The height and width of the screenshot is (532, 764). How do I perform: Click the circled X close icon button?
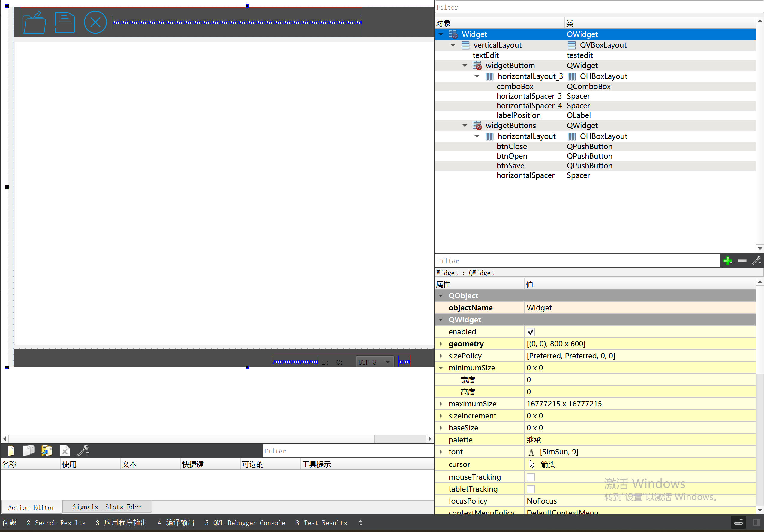coord(95,22)
